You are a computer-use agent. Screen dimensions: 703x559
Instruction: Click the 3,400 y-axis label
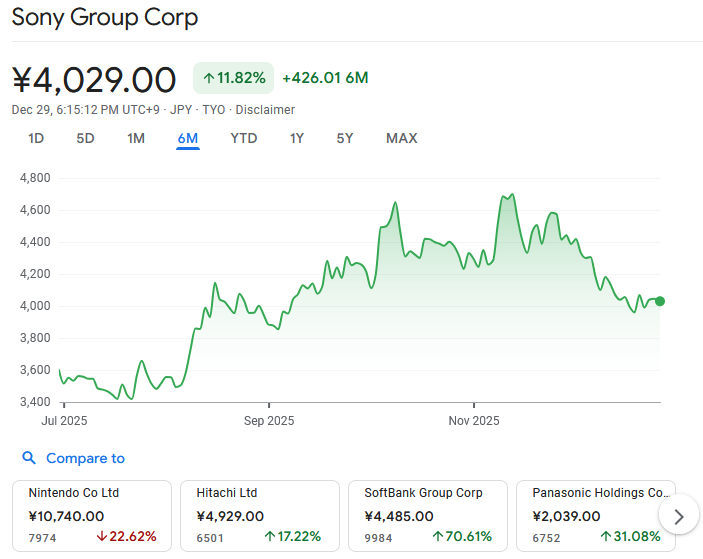[x=35, y=402]
